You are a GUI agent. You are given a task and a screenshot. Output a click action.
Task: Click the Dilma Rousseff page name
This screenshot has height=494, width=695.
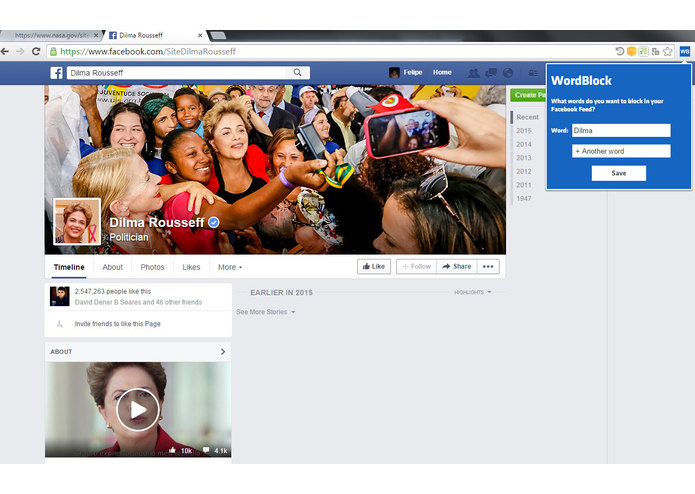[x=157, y=222]
